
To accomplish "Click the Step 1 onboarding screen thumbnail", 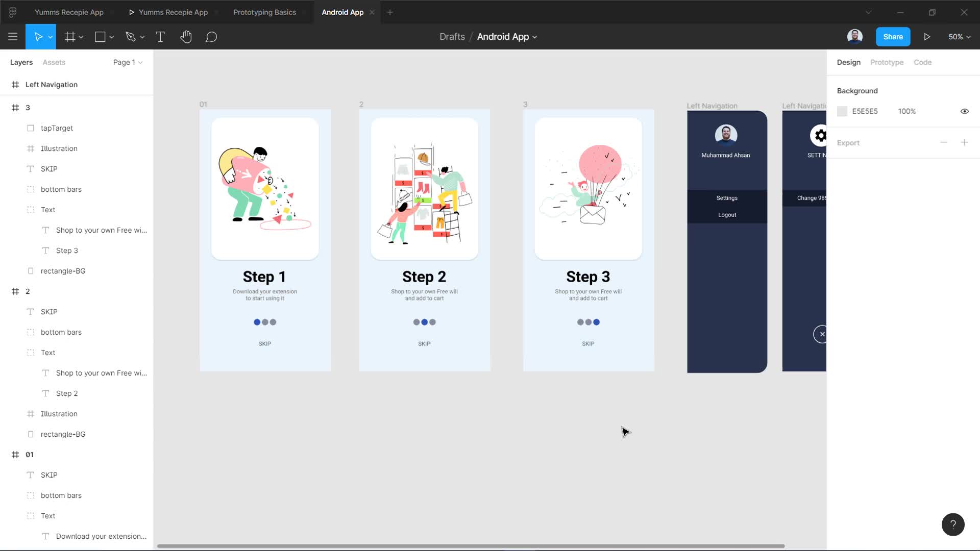I will click(264, 239).
